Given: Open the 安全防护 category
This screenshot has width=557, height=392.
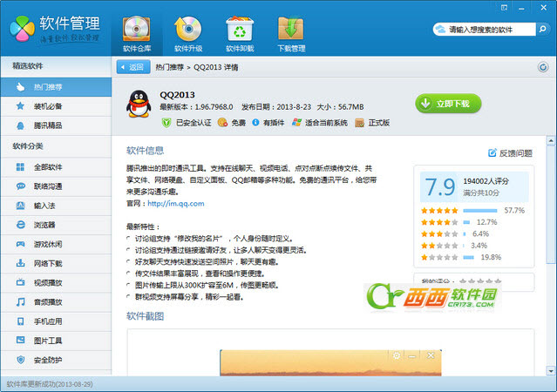Looking at the screenshot, I should 56,360.
